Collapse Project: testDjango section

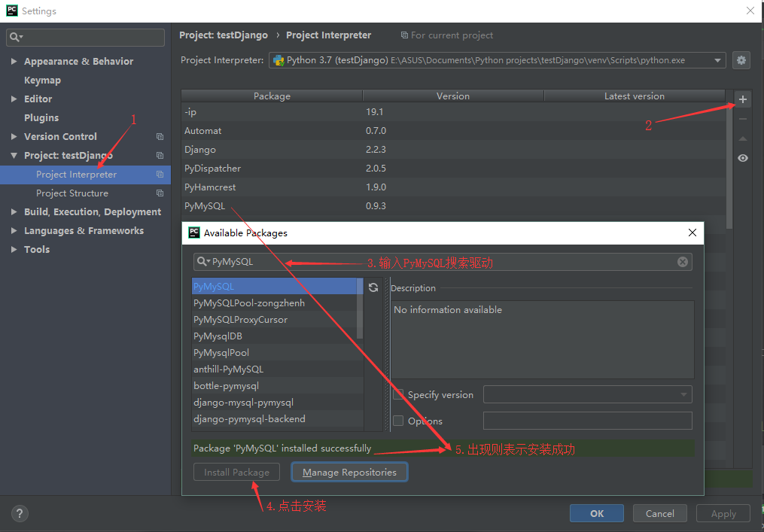14,156
